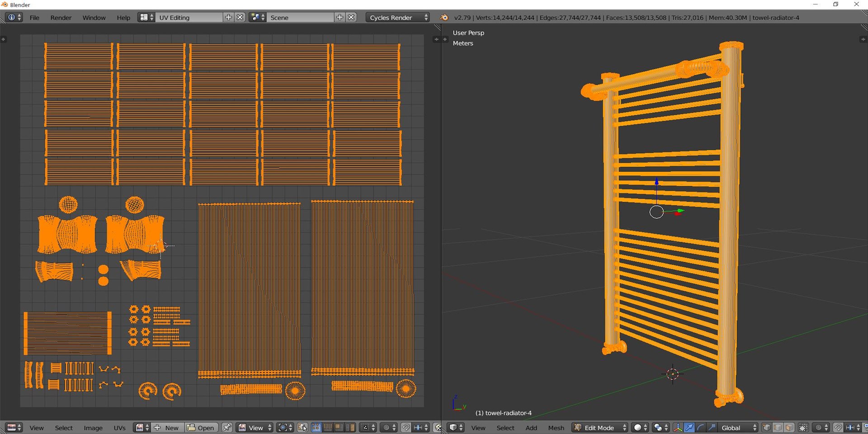
Task: Open Window menu
Action: pos(94,18)
